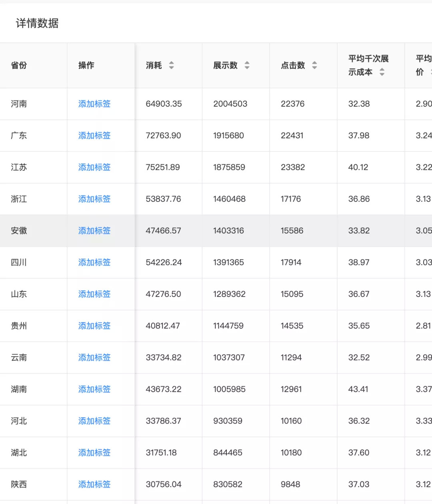Sort table by 消耗 column
Screen dimensions: 432x504
click(171, 65)
